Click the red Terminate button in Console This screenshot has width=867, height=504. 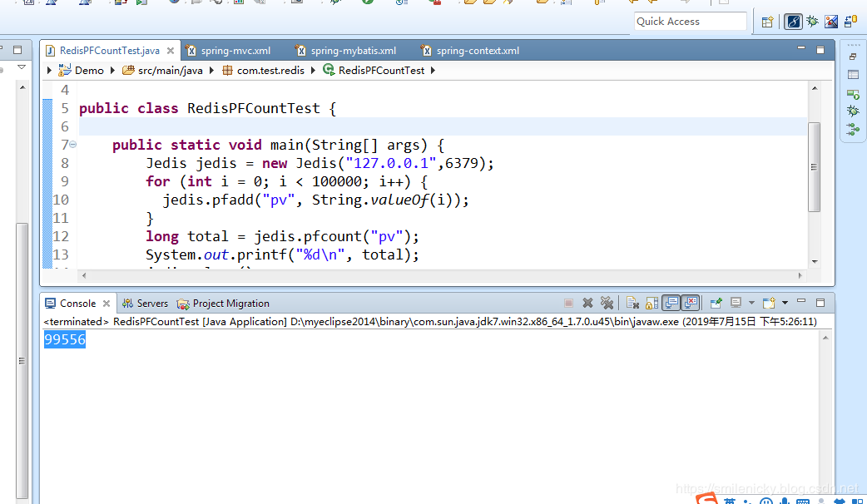click(568, 303)
